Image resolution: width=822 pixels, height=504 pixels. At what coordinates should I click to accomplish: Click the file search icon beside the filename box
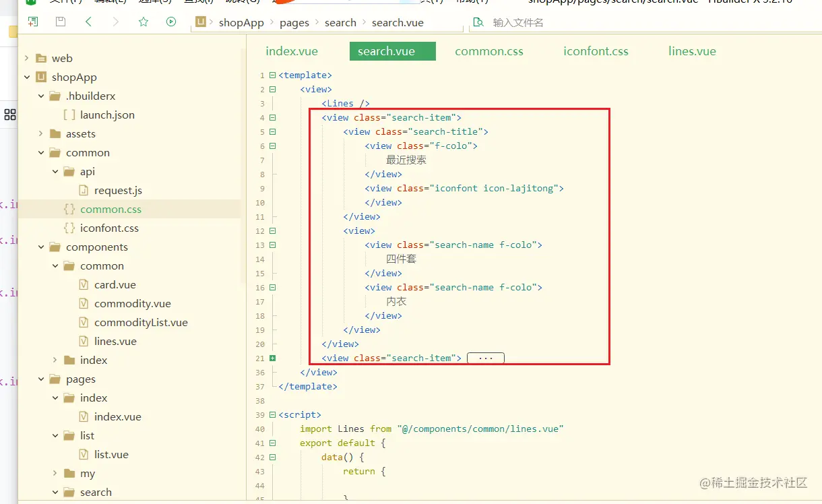pos(478,22)
